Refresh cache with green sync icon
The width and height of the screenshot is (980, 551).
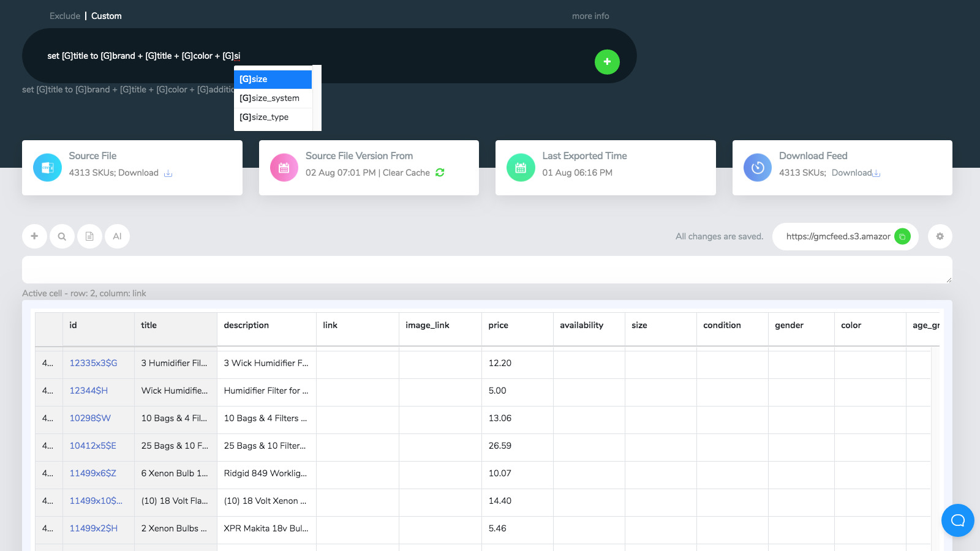tap(440, 173)
